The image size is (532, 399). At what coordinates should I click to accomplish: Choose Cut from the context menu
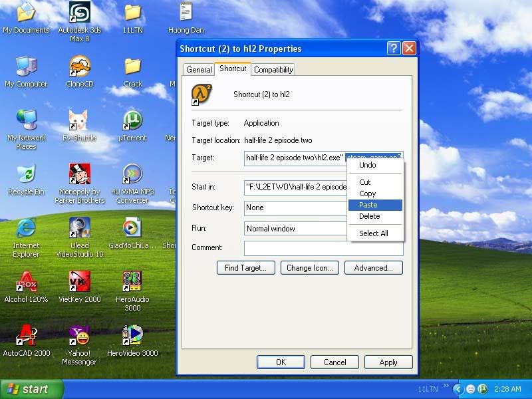(x=376, y=182)
